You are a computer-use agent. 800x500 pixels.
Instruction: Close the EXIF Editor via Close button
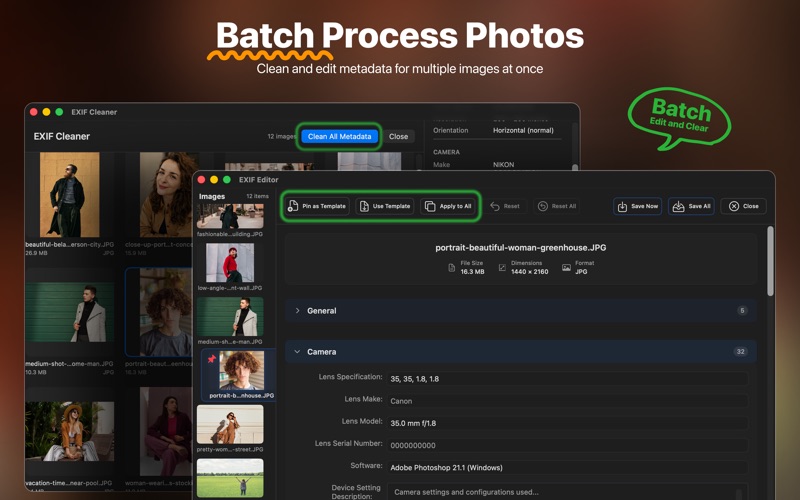point(743,206)
